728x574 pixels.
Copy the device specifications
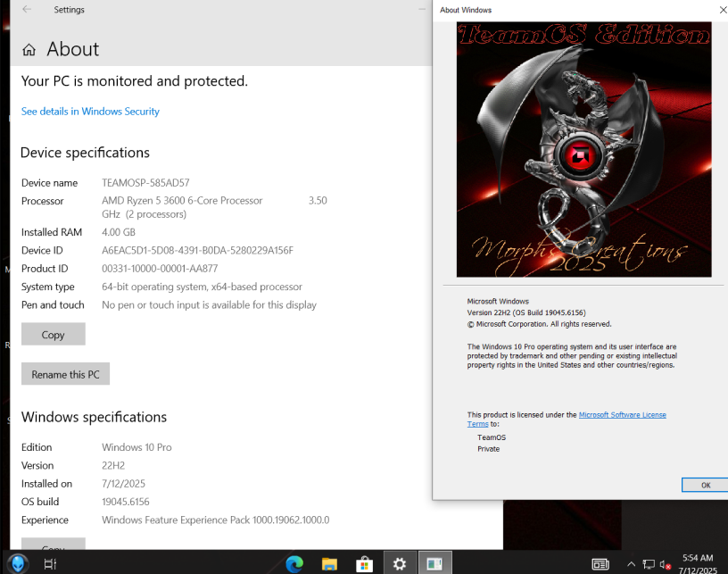(54, 335)
